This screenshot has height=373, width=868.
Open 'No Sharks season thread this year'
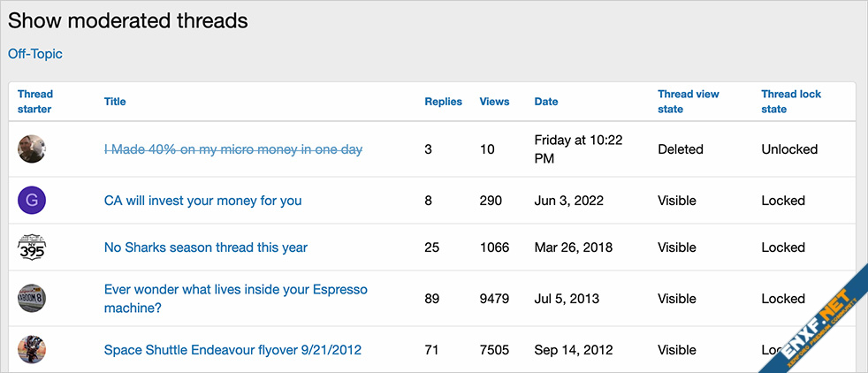[x=206, y=247]
